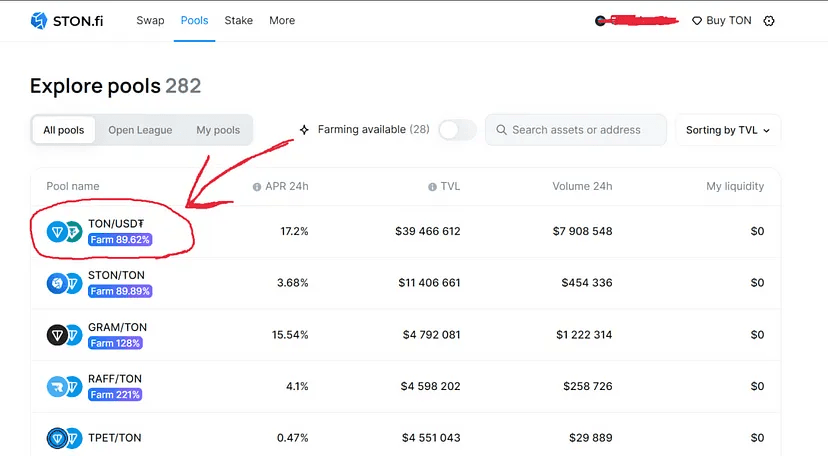828x456 pixels.
Task: Focus the Search assets or address field
Action: coord(576,130)
